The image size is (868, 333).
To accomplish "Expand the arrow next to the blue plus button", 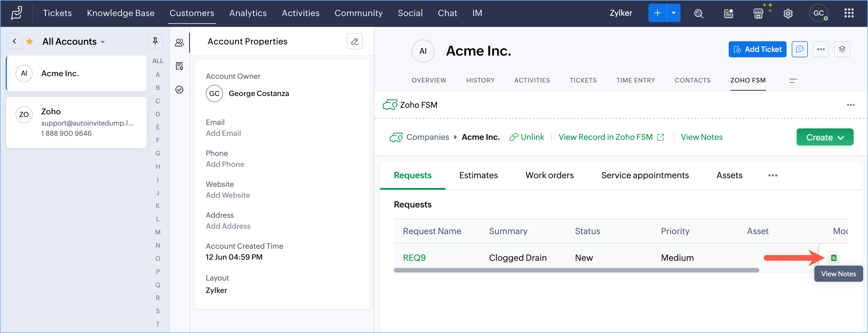I will coord(673,13).
